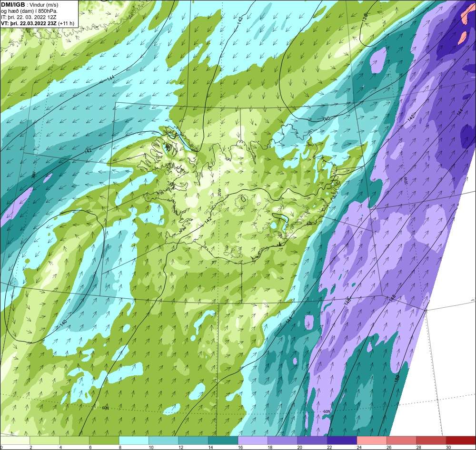Pick the dark teal swatch between 14 and 16

223,440
